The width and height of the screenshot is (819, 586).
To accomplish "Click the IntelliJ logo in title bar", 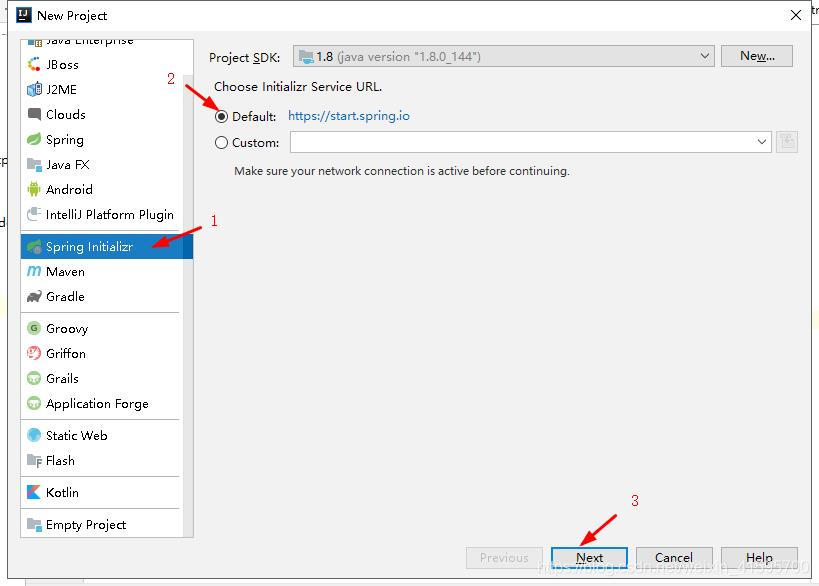I will click(24, 15).
